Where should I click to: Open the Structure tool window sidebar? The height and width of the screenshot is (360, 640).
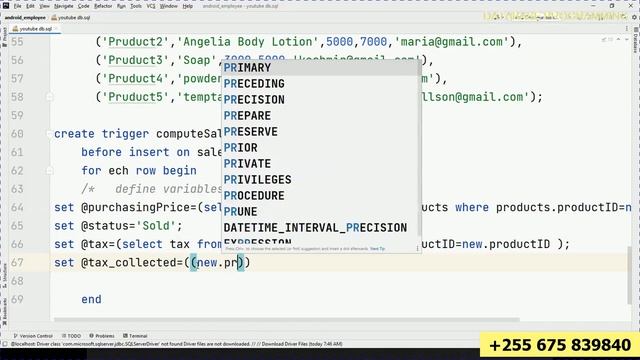4,276
